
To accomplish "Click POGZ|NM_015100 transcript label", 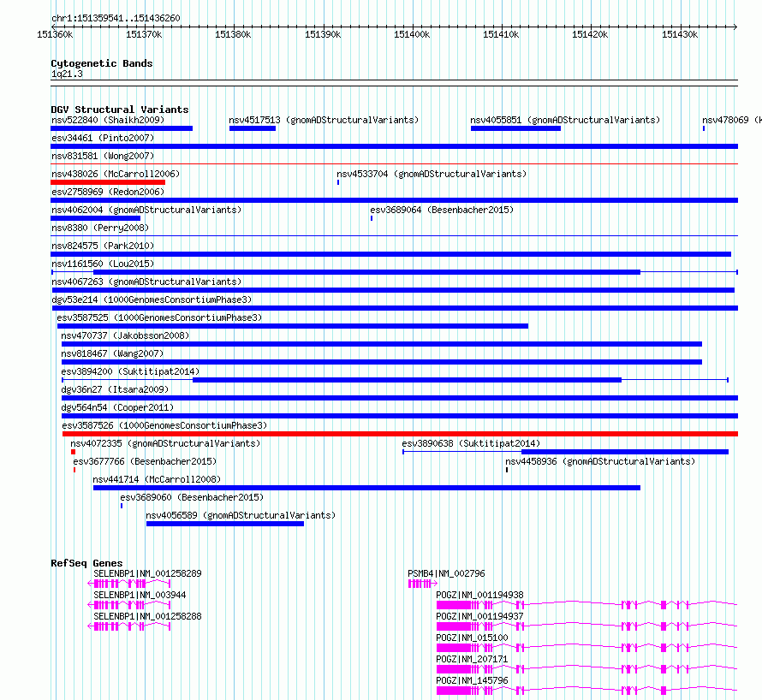I will click(472, 638).
